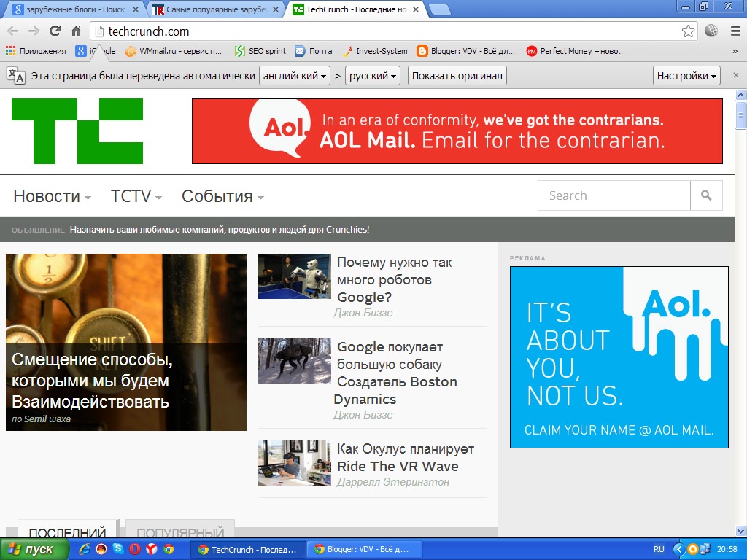Open the Настройки translation dropdown
The height and width of the screenshot is (560, 747).
686,76
